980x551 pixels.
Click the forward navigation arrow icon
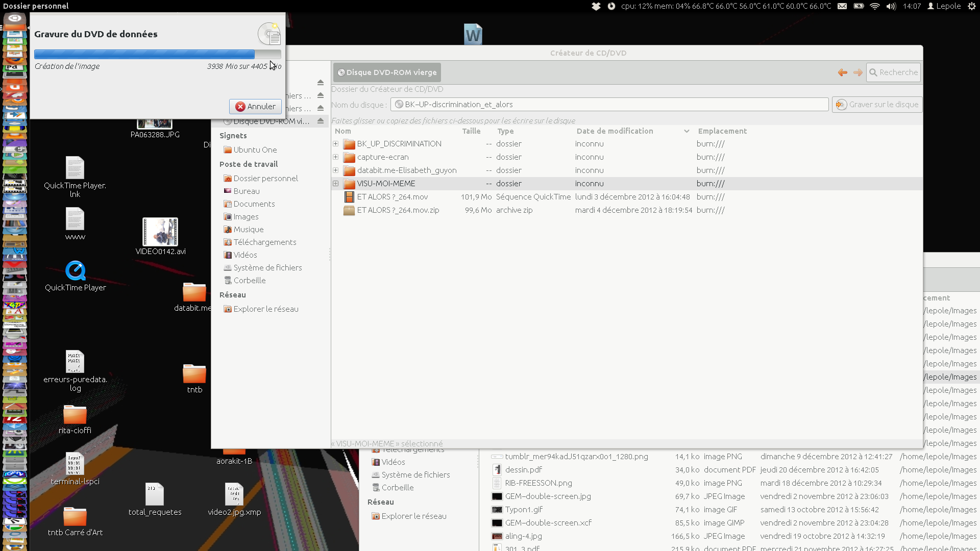[x=858, y=72]
